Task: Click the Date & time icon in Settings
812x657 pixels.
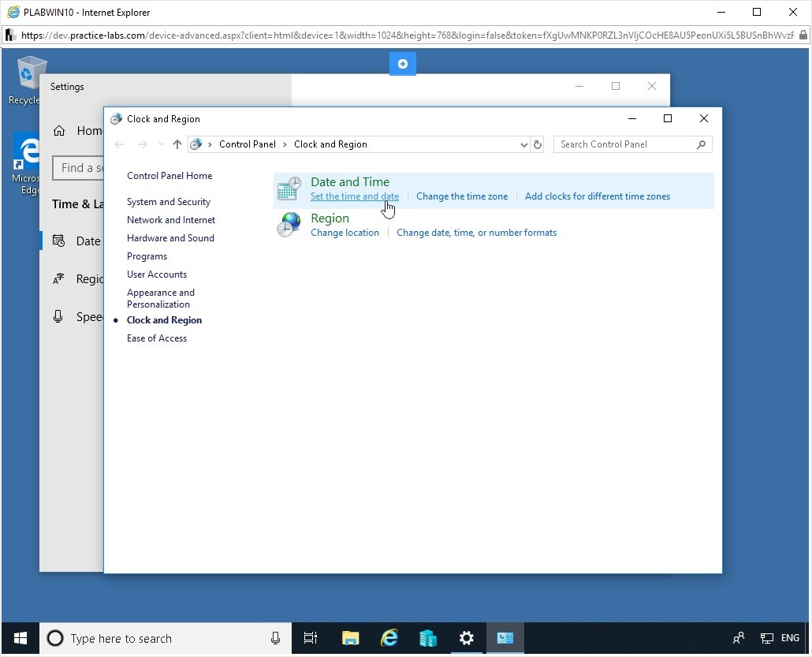Action: [x=58, y=241]
